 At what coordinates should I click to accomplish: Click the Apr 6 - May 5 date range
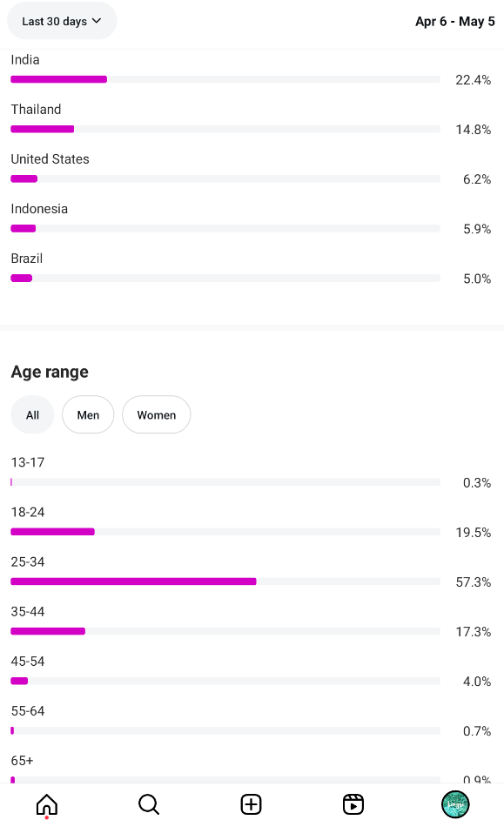[455, 22]
